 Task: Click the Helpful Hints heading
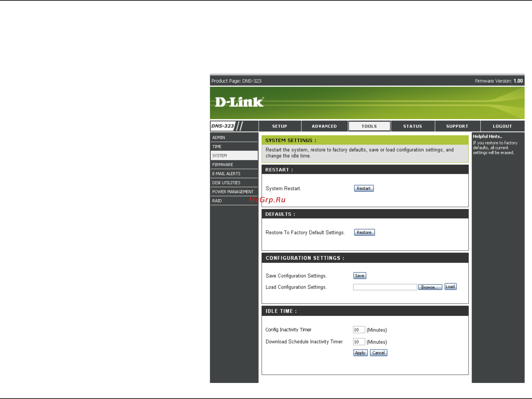(x=487, y=136)
